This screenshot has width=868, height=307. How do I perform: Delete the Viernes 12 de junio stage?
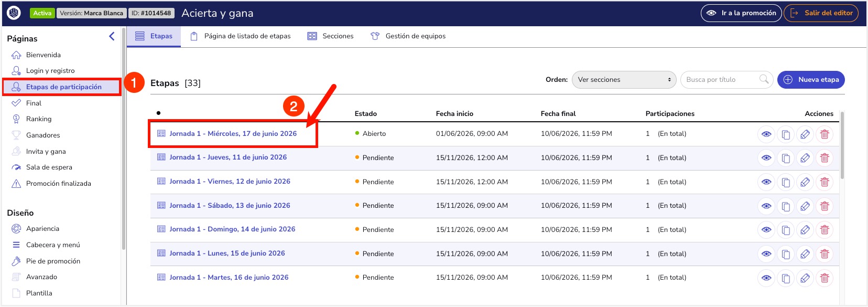coord(824,182)
